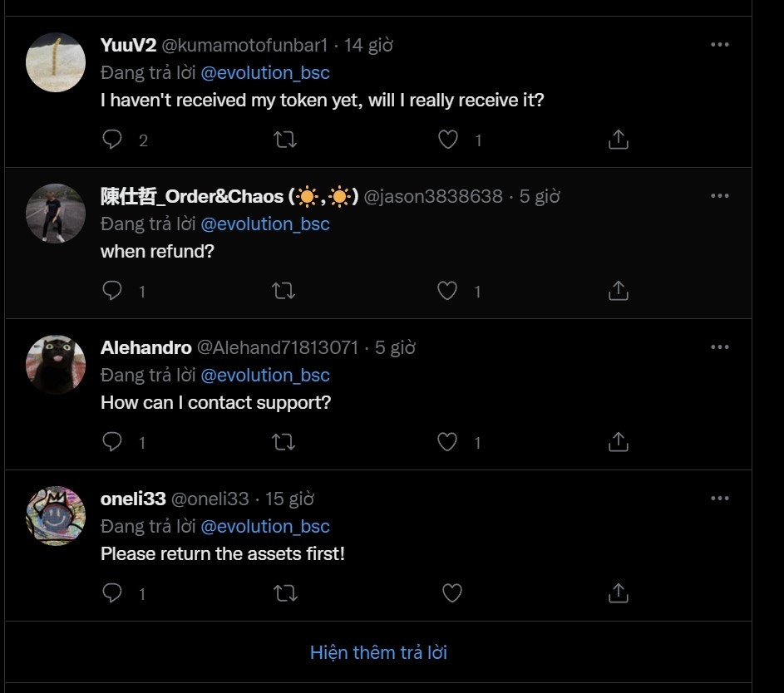Share YuuV2's tweet
784x693 pixels.
[x=618, y=140]
